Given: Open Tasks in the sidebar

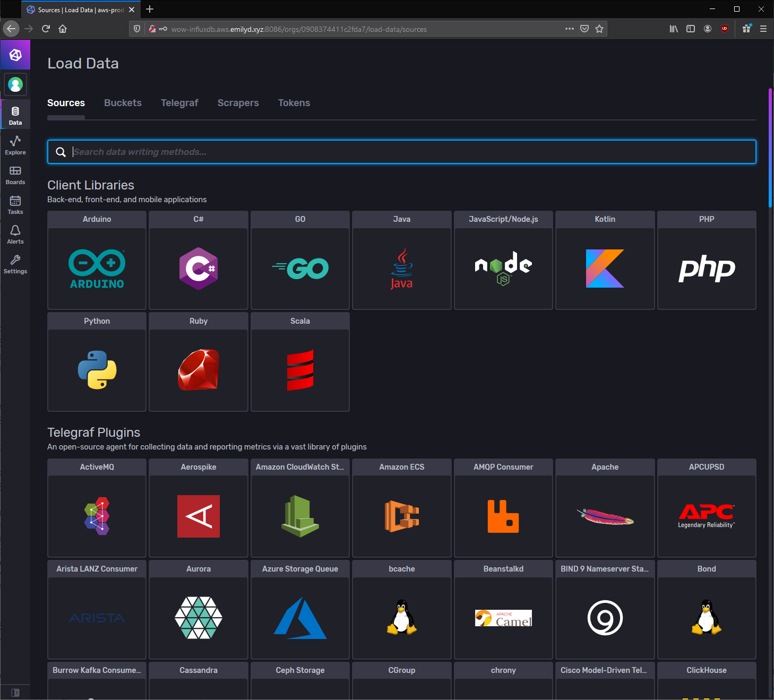Looking at the screenshot, I should pos(15,204).
